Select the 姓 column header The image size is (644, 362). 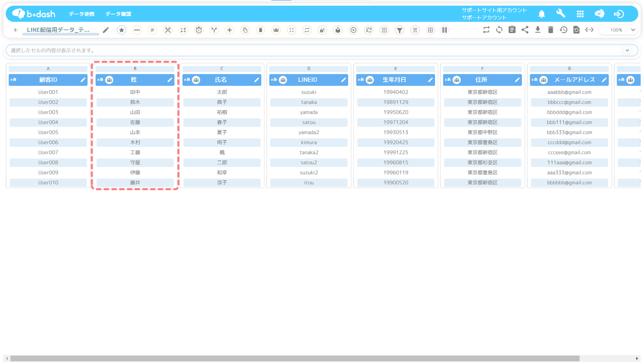(x=134, y=80)
